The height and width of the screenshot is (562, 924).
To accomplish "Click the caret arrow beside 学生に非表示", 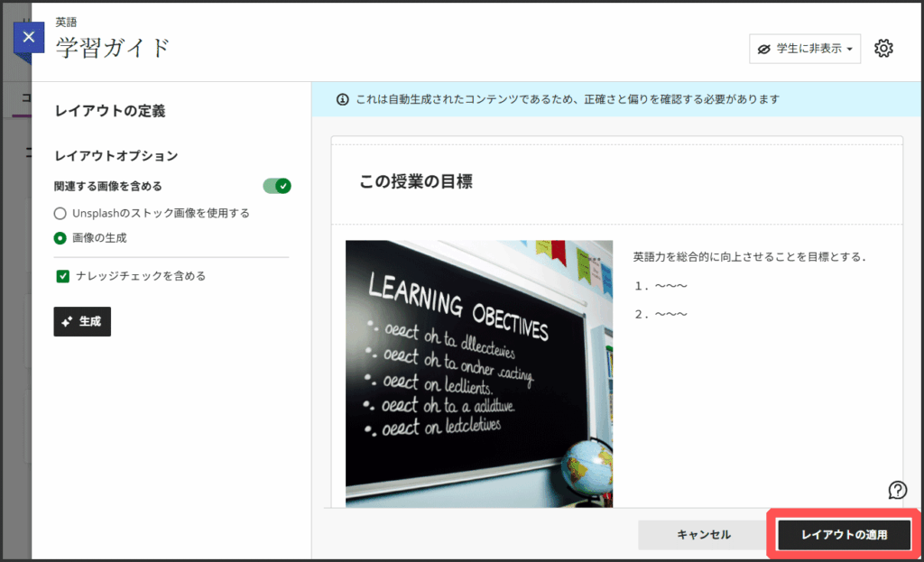I will point(849,50).
